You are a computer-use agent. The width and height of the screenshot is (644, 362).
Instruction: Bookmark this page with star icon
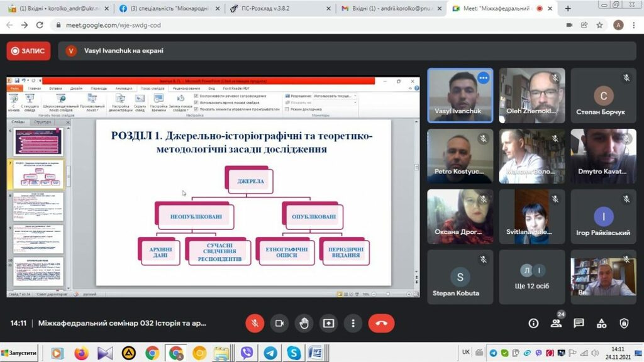pyautogui.click(x=599, y=25)
